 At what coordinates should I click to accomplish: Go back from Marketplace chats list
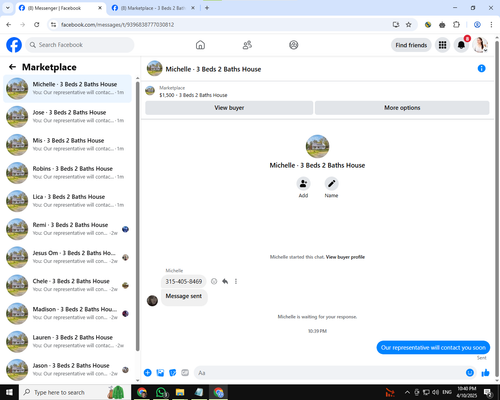click(x=12, y=67)
